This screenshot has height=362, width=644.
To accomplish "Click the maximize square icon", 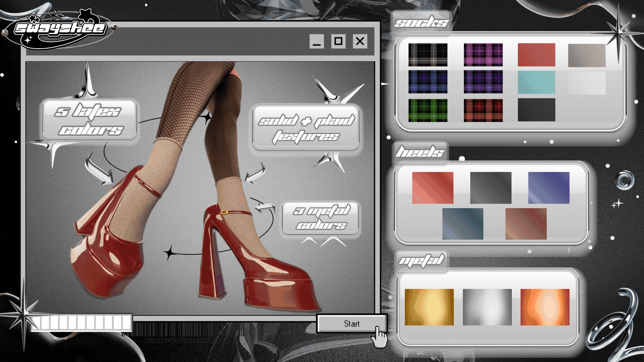I will (338, 41).
